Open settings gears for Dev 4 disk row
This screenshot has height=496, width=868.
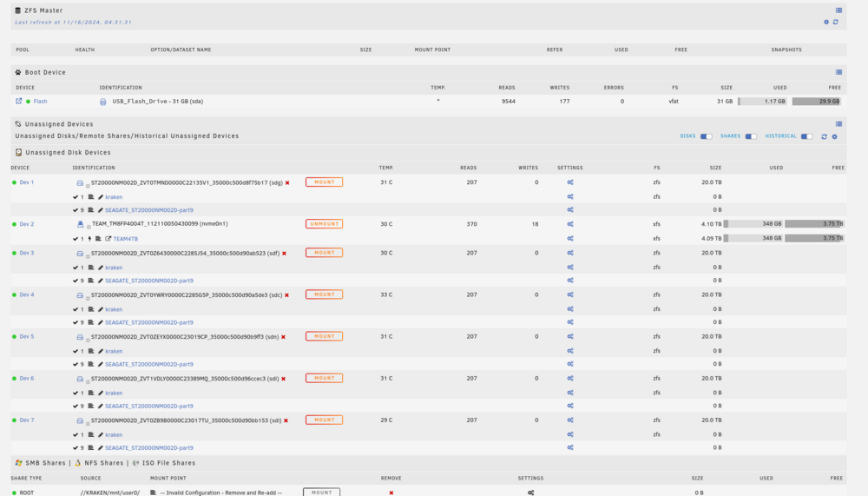tap(570, 294)
